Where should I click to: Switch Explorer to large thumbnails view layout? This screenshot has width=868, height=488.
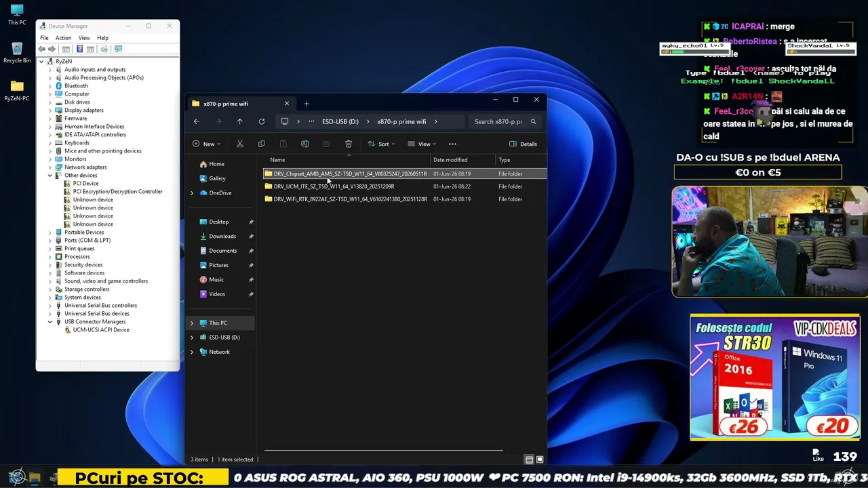tap(540, 460)
